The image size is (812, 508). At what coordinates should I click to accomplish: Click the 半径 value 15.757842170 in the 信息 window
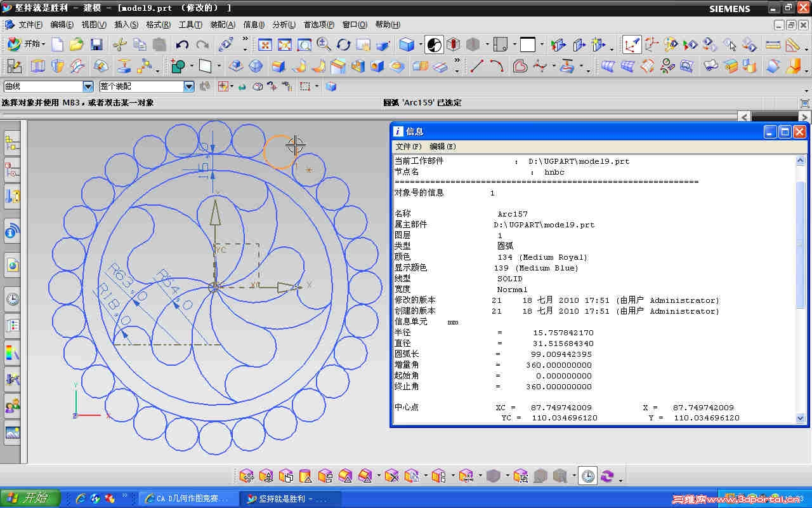563,333
